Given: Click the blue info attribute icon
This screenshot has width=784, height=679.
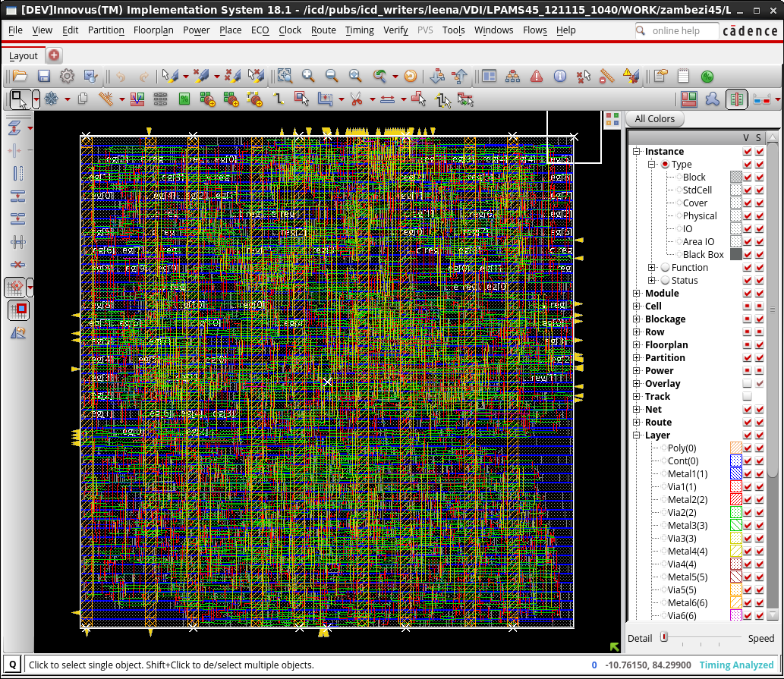Looking at the screenshot, I should 560,76.
